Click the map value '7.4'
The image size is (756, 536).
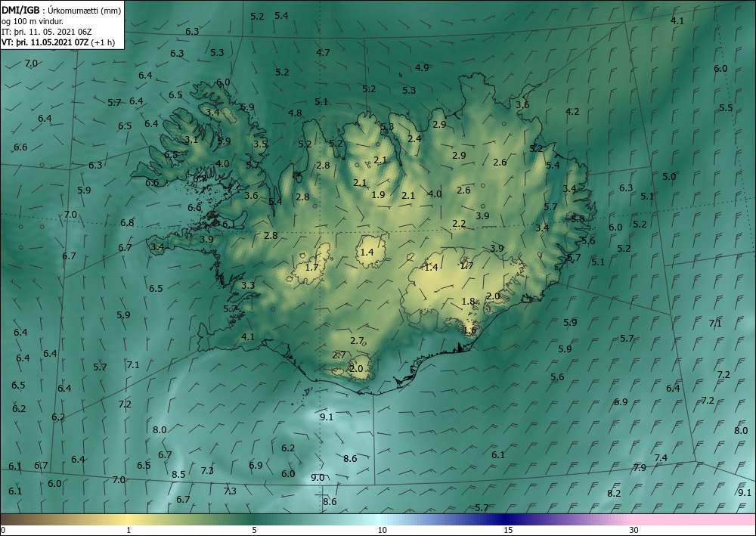tap(661, 457)
